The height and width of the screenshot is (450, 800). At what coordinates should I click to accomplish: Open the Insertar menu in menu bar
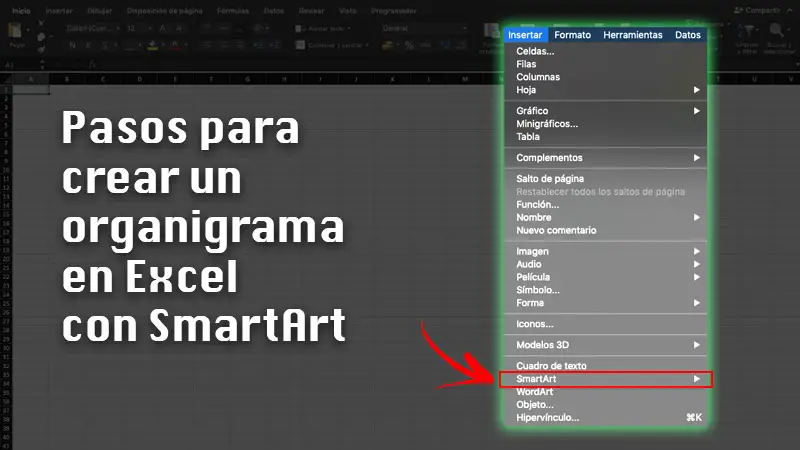[525, 35]
